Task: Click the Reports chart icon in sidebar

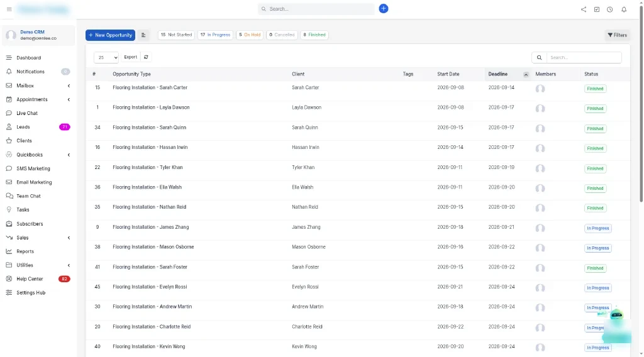Action: 9,251
